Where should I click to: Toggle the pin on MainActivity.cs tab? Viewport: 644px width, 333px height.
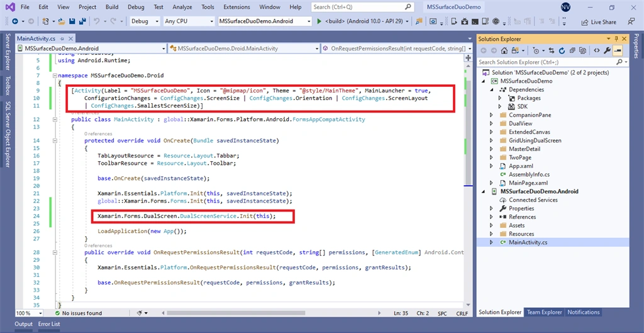pyautogui.click(x=62, y=38)
